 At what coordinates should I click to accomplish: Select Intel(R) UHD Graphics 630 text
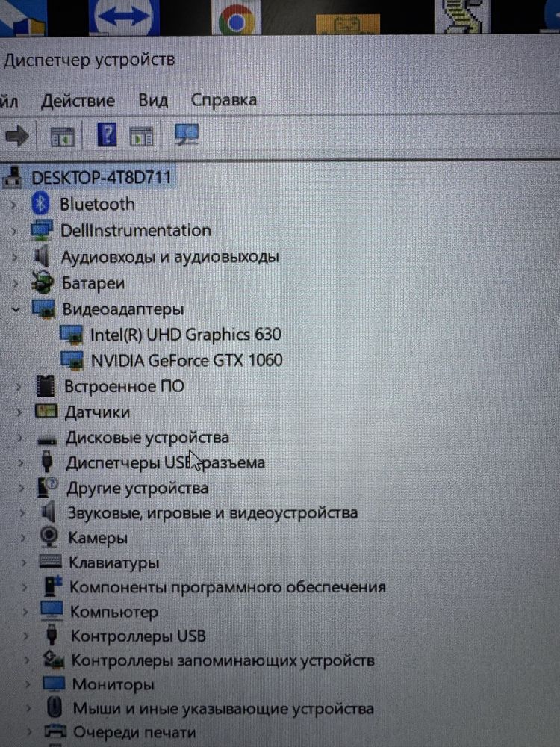click(x=186, y=335)
